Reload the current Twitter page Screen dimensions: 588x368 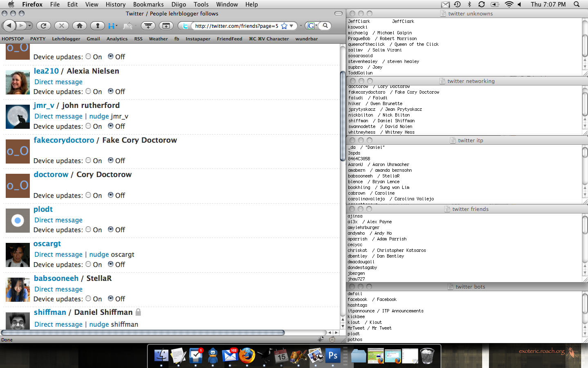(43, 26)
